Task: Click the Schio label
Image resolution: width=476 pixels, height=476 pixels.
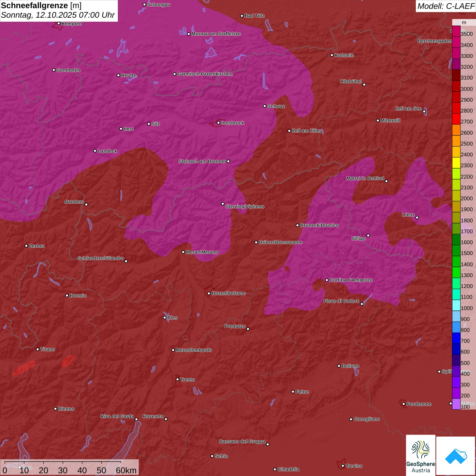Action: click(x=222, y=456)
